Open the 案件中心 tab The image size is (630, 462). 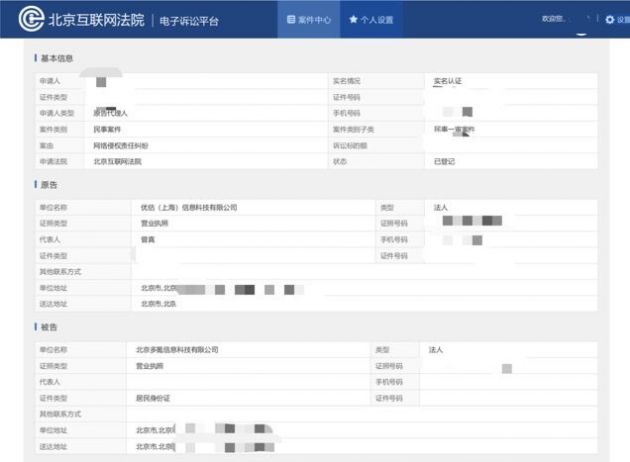tap(309, 19)
